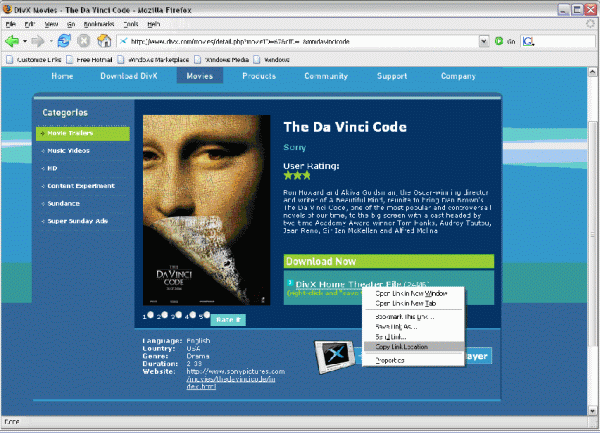Choose Save Link As in context menu

pos(413,327)
